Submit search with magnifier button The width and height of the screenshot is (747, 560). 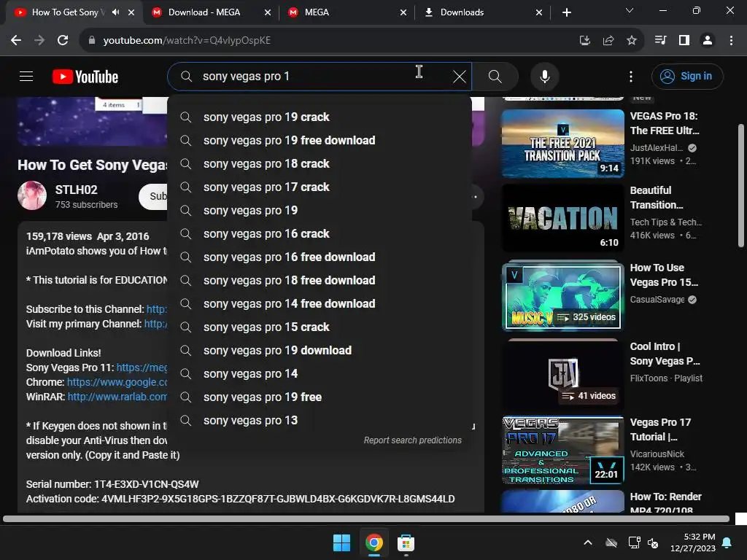click(x=495, y=76)
